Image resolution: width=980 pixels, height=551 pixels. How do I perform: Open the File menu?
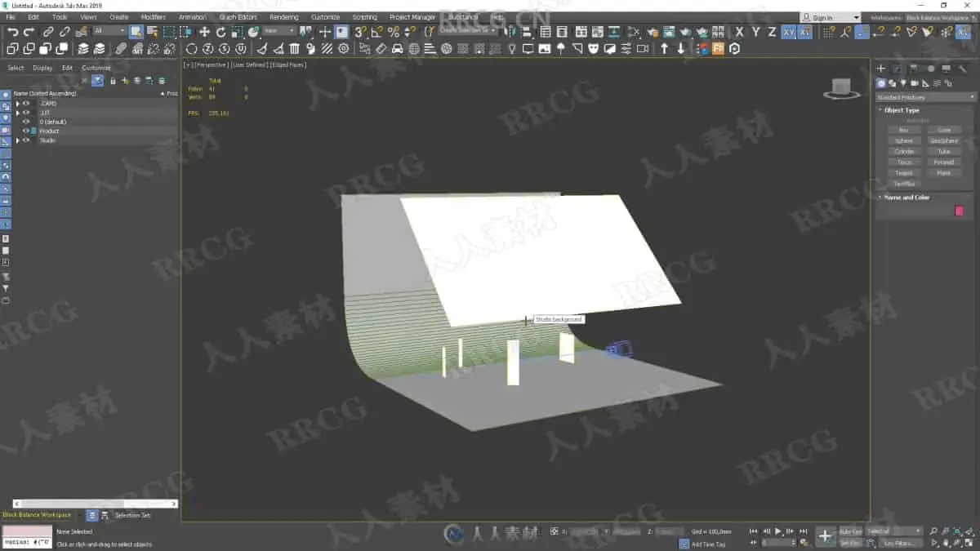pos(11,17)
